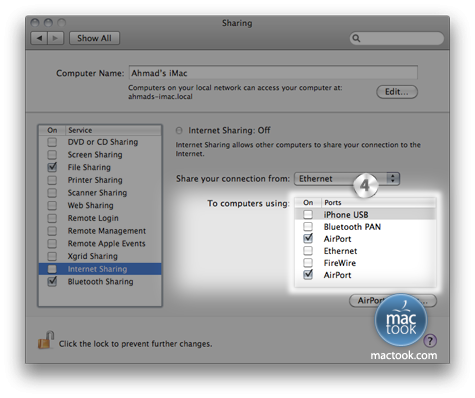This screenshot has height=398, width=475.
Task: Click the Edit... button
Action: [x=397, y=92]
